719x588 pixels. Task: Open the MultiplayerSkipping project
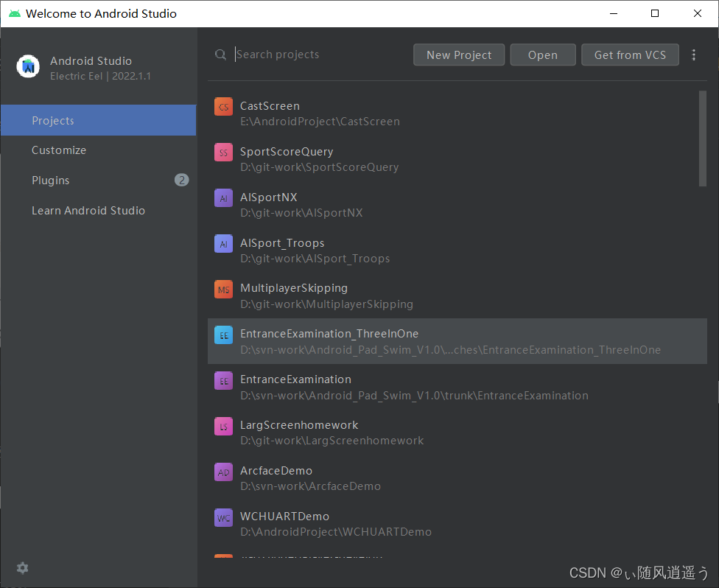[x=457, y=295]
